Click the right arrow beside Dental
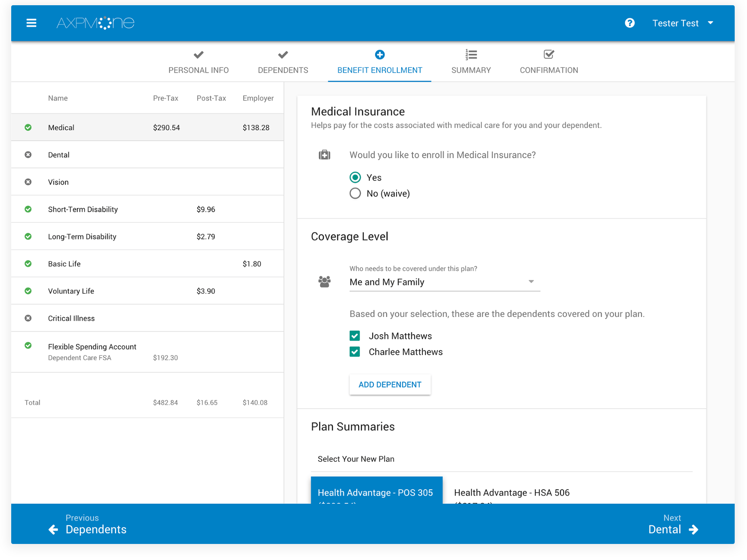This screenshot has width=747, height=560. pos(694,529)
